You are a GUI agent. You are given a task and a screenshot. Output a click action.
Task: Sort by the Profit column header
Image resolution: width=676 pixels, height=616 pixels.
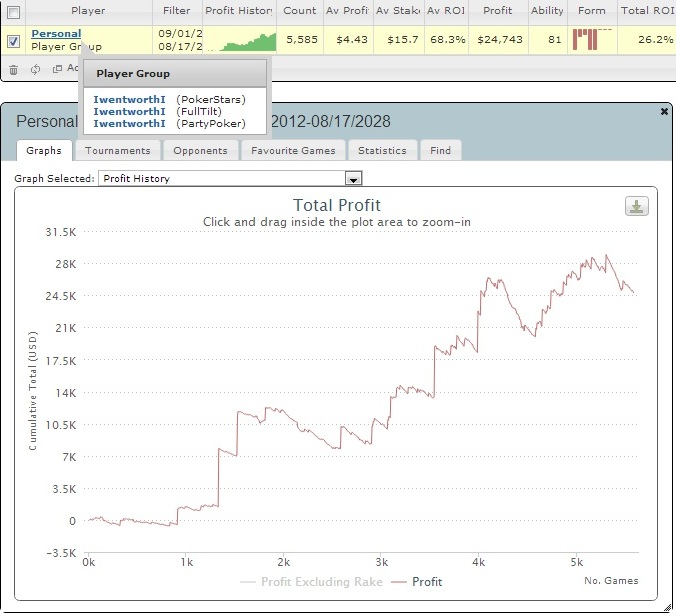(498, 11)
